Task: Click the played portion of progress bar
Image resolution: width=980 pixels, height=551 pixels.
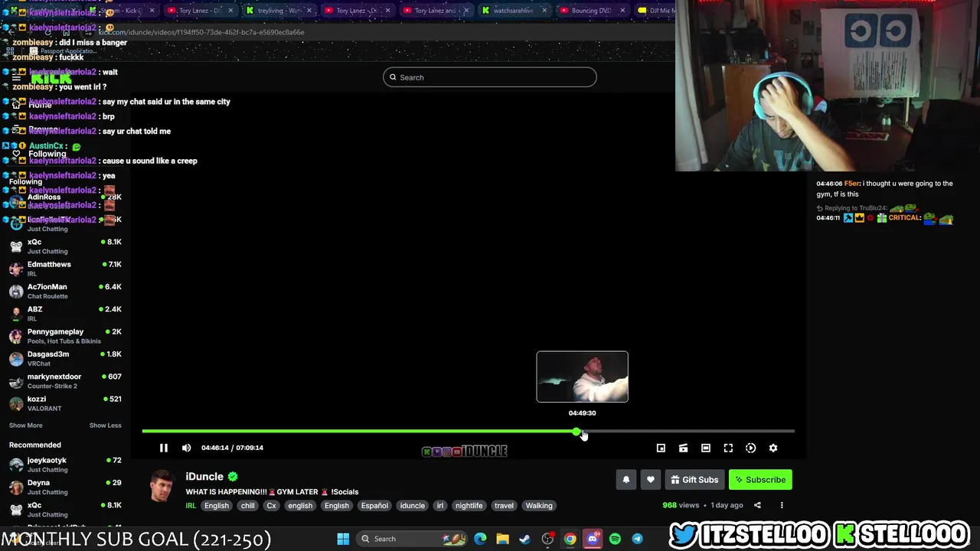Action: coord(359,432)
